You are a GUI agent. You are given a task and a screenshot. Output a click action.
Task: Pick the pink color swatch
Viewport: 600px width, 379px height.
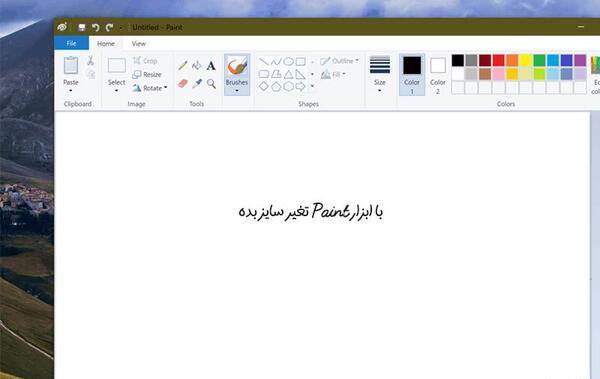click(x=499, y=74)
